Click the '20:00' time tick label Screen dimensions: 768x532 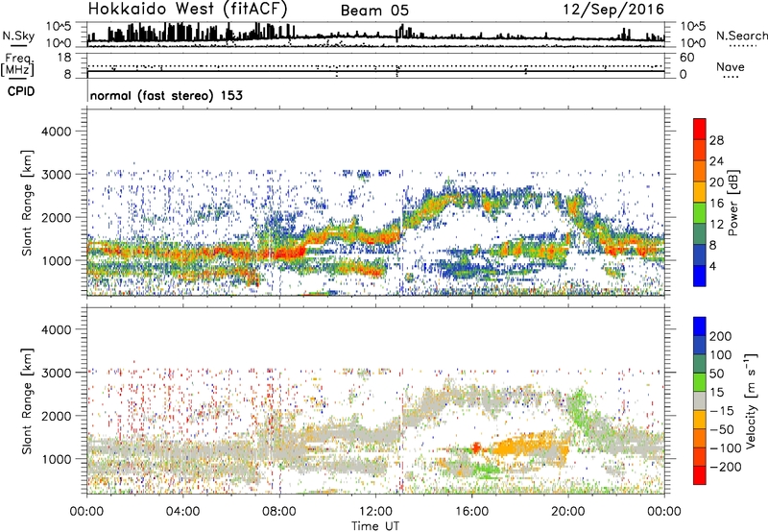[x=568, y=512]
